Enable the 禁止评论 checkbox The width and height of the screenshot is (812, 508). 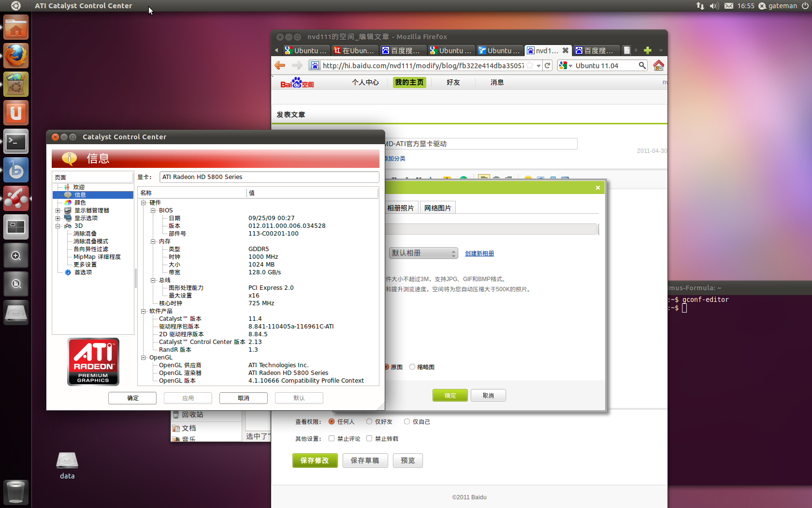click(x=332, y=438)
